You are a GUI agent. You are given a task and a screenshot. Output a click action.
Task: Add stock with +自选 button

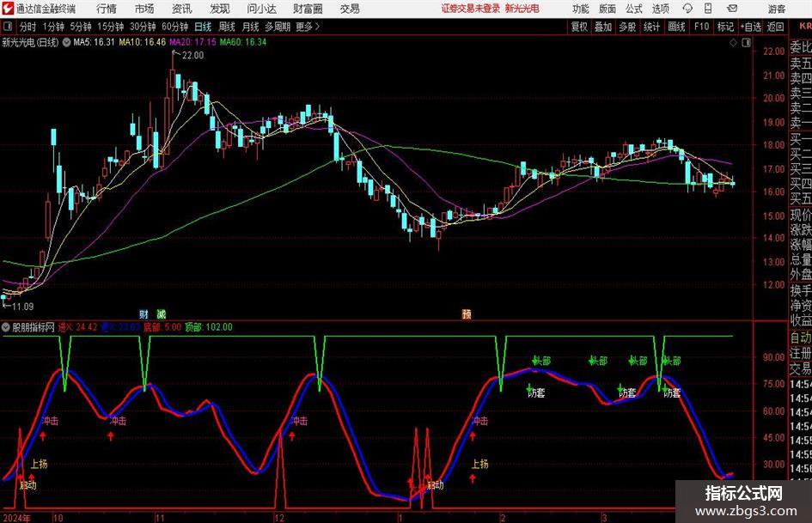[750, 27]
